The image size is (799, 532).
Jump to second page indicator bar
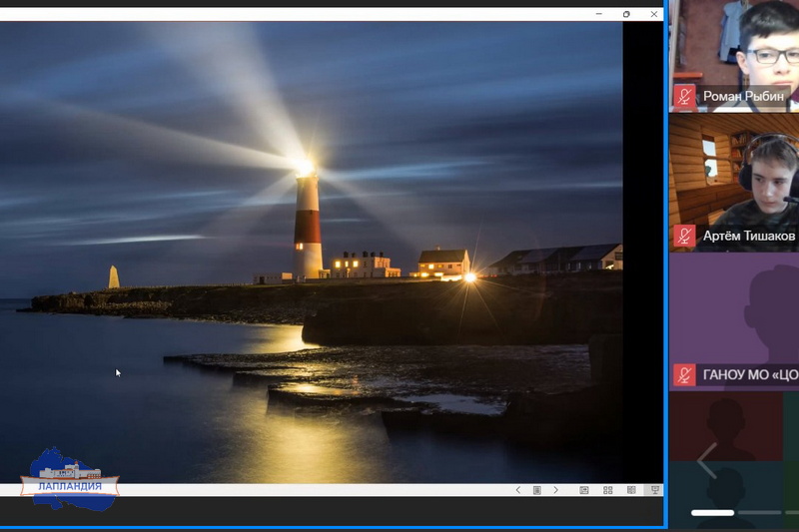point(760,512)
